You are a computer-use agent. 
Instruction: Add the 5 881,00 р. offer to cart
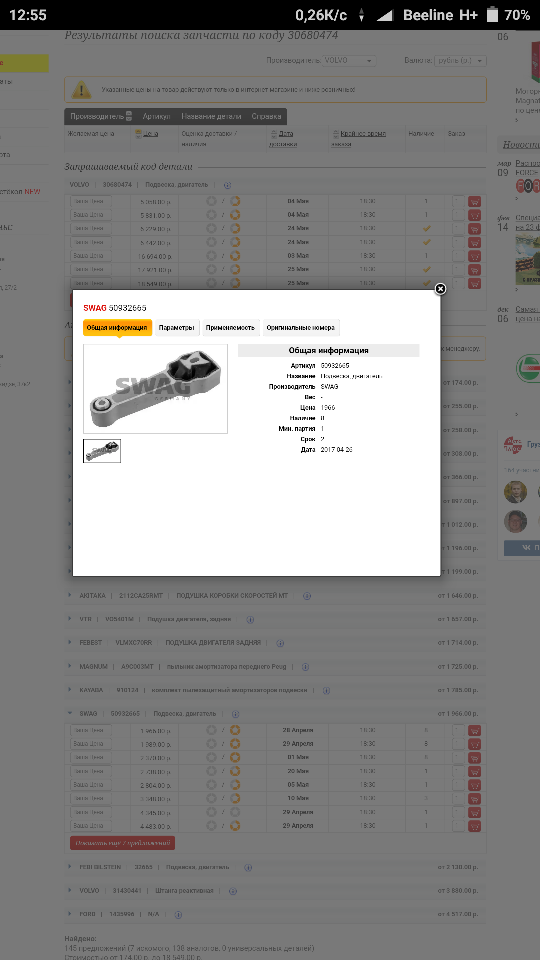point(474,215)
